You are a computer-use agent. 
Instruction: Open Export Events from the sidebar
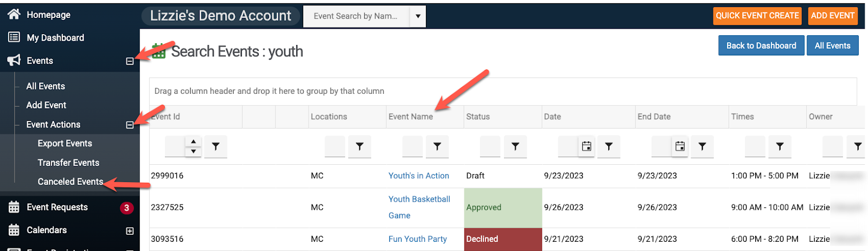tap(65, 143)
